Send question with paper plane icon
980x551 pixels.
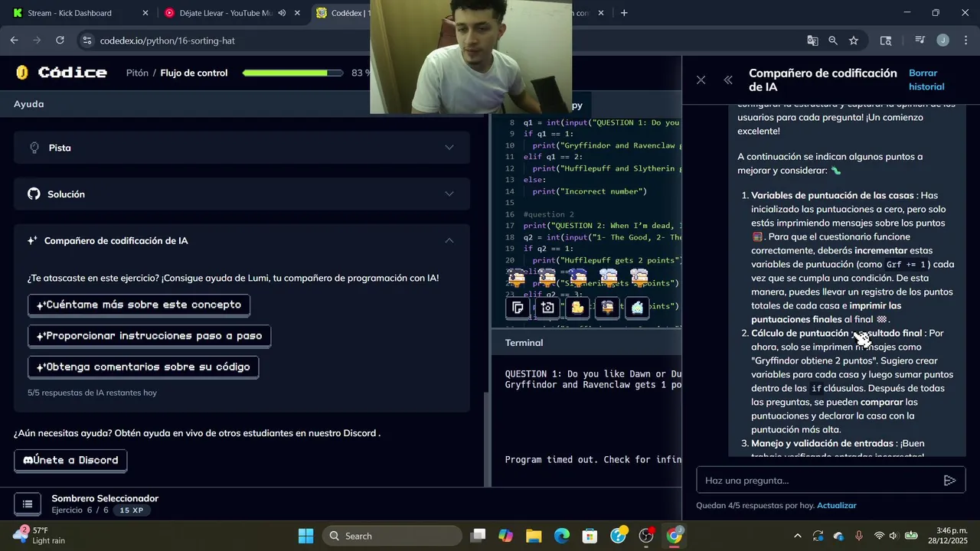point(949,481)
